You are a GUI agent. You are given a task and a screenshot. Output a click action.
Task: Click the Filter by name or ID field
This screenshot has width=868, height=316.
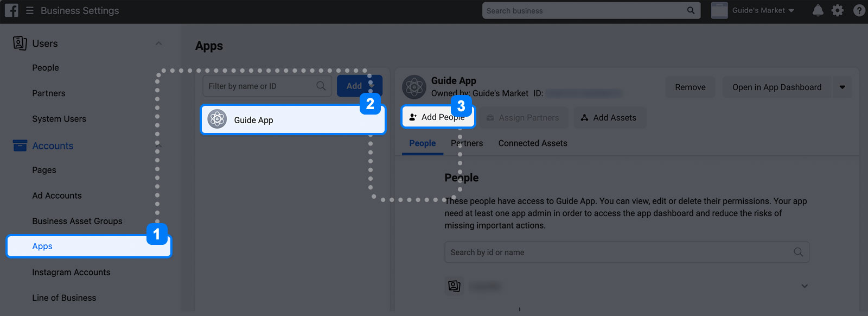click(x=267, y=86)
